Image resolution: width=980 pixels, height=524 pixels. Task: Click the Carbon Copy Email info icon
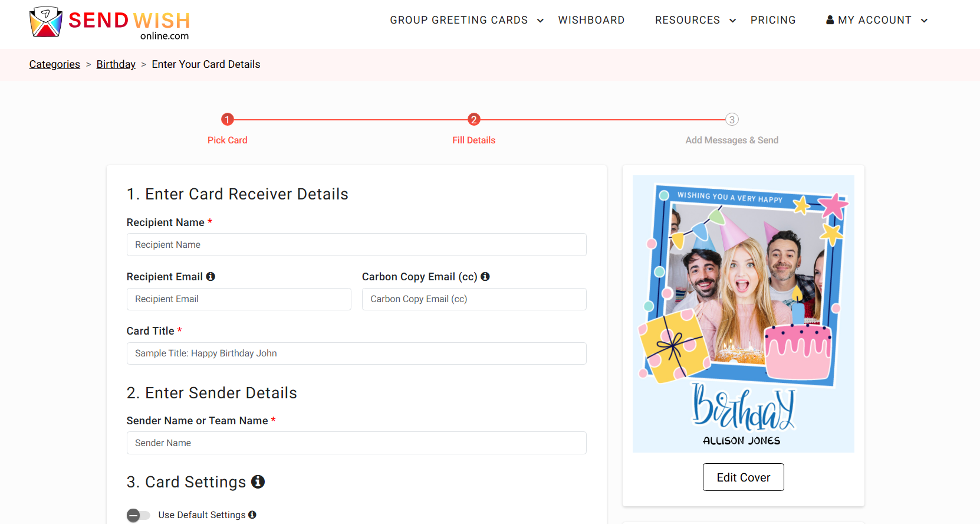click(485, 276)
